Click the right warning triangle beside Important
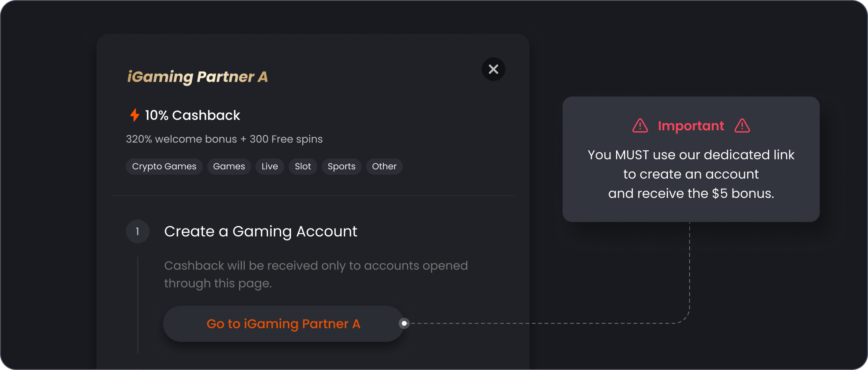The height and width of the screenshot is (370, 868). point(742,126)
